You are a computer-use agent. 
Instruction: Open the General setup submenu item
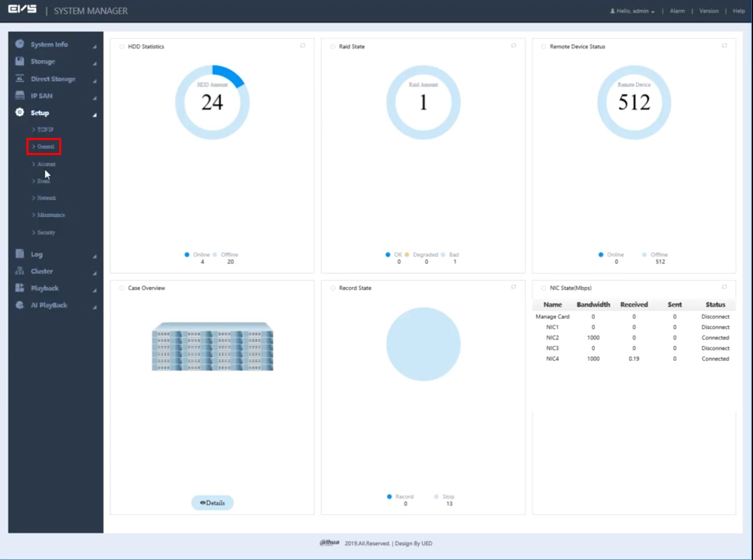click(45, 147)
